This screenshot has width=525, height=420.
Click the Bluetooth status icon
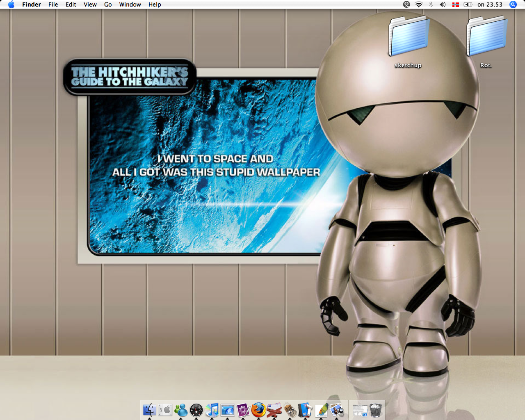pos(431,5)
